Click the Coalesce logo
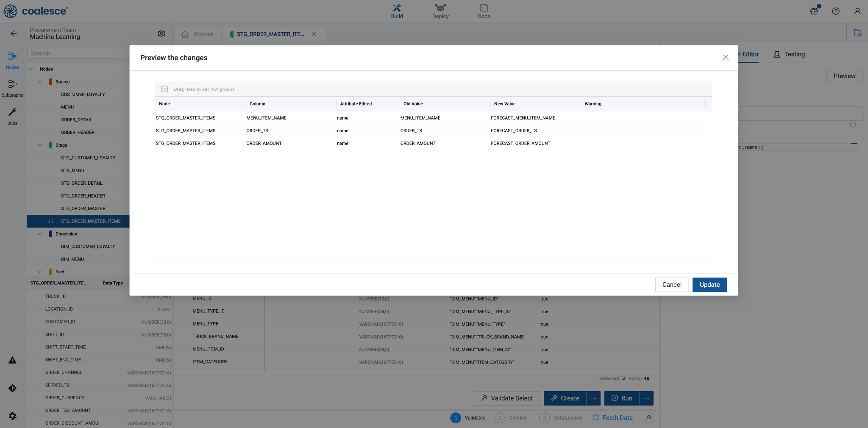Screen dimensions: 868x428 pos(35,11)
